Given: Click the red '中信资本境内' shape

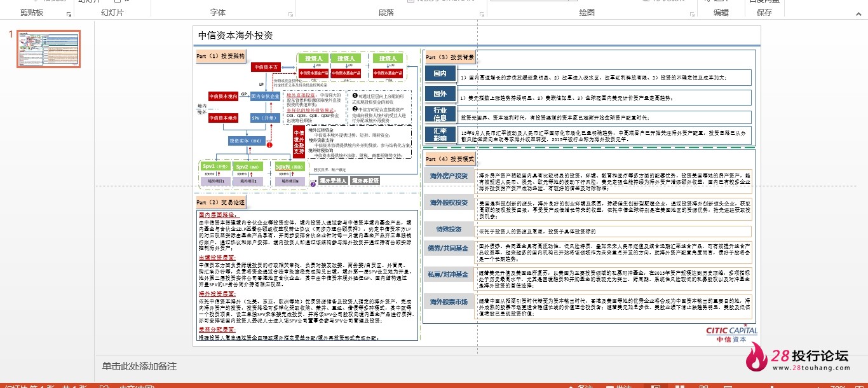Looking at the screenshot, I should 223,96.
